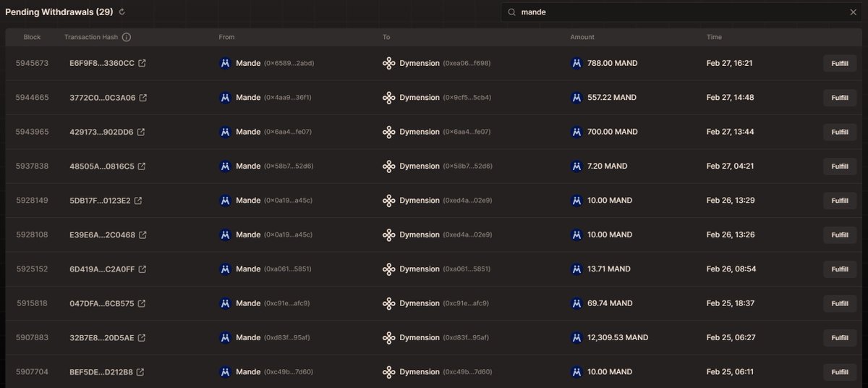Open external link for hash 047DFA...6CB575

(141, 303)
